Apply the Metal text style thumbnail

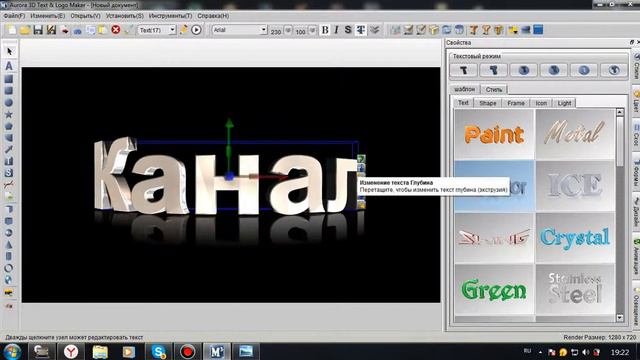tap(575, 134)
